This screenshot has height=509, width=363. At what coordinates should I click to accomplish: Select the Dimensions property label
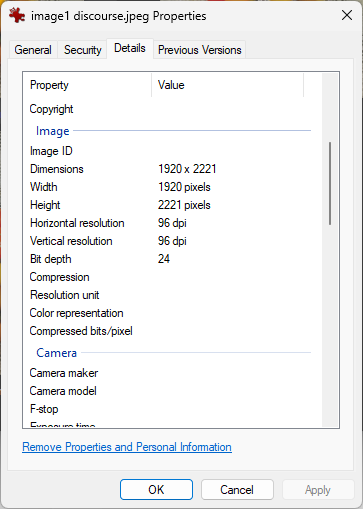(57, 169)
